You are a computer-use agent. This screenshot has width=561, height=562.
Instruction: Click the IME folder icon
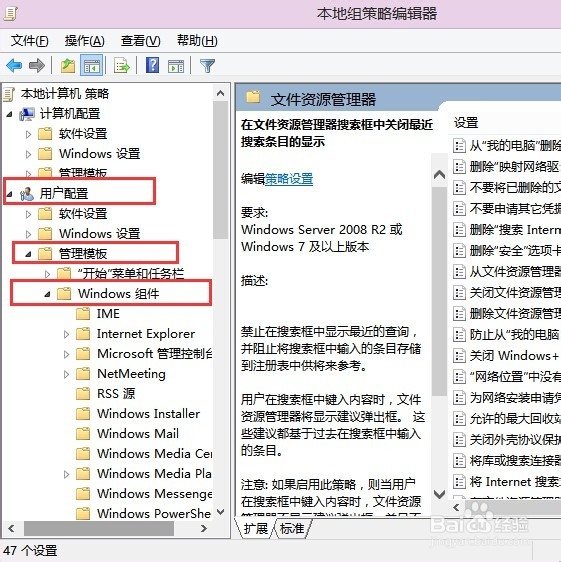[83, 313]
